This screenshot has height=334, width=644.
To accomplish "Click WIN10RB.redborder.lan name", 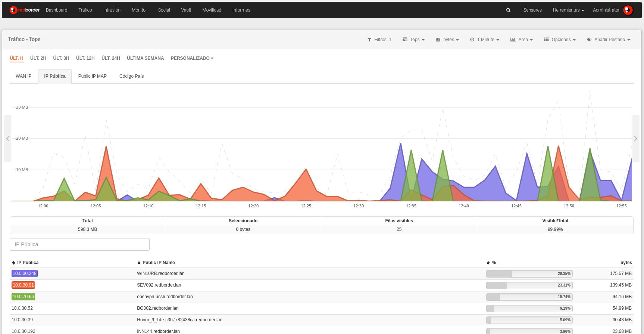I will pyautogui.click(x=161, y=273).
